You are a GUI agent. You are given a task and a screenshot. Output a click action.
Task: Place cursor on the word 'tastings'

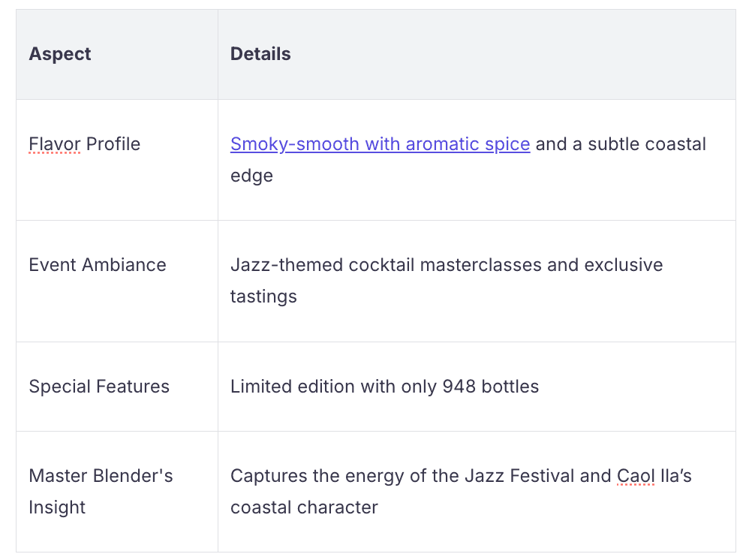tap(263, 297)
